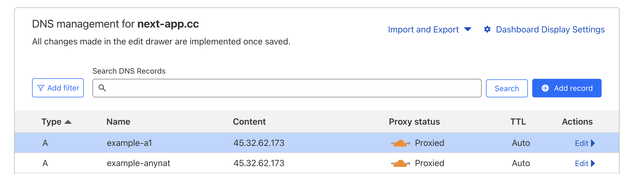Click the gear icon beside Dashboard Display Settings
The height and width of the screenshot is (174, 644).
[487, 29]
